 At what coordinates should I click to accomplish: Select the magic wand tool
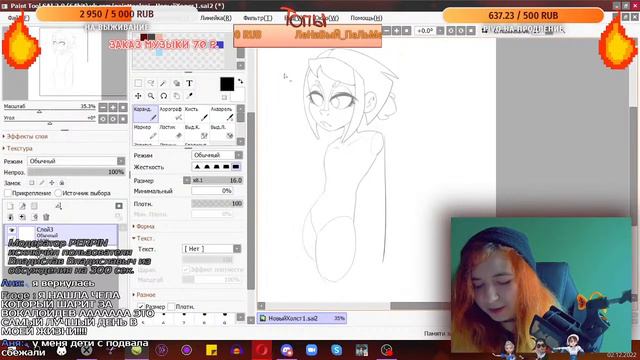[x=164, y=83]
